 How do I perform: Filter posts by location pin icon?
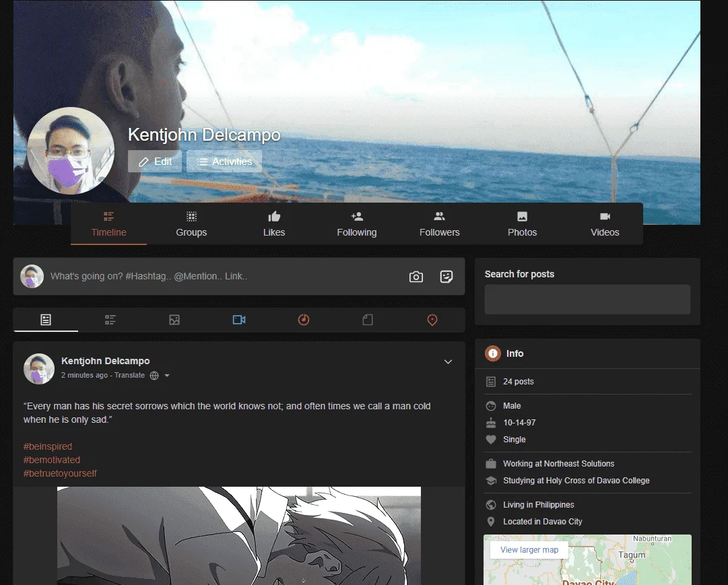[x=432, y=320]
